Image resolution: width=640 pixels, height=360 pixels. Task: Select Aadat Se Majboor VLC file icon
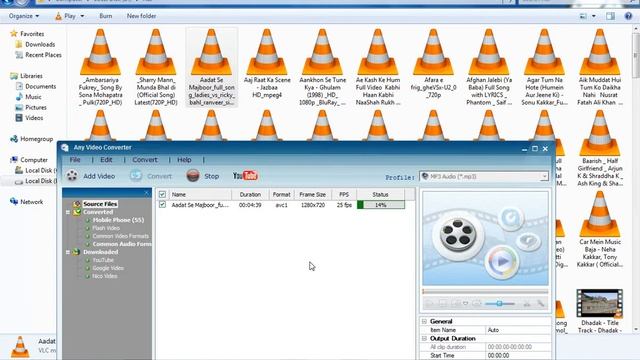click(211, 52)
